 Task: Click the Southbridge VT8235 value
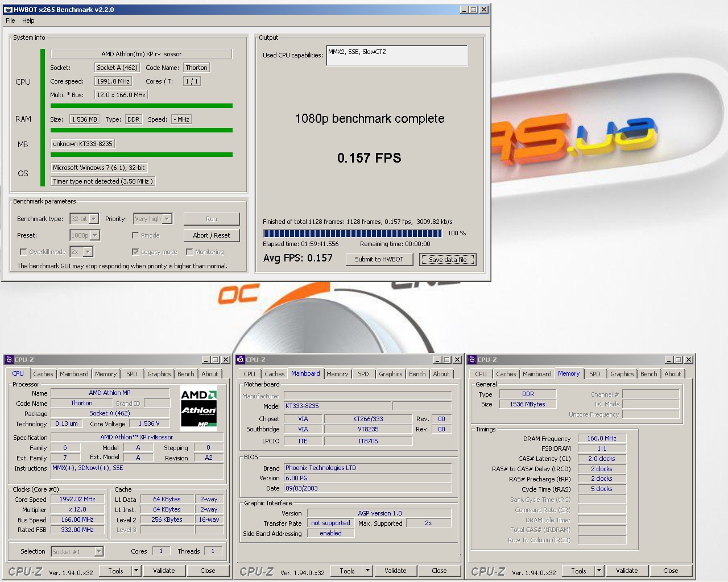point(368,429)
